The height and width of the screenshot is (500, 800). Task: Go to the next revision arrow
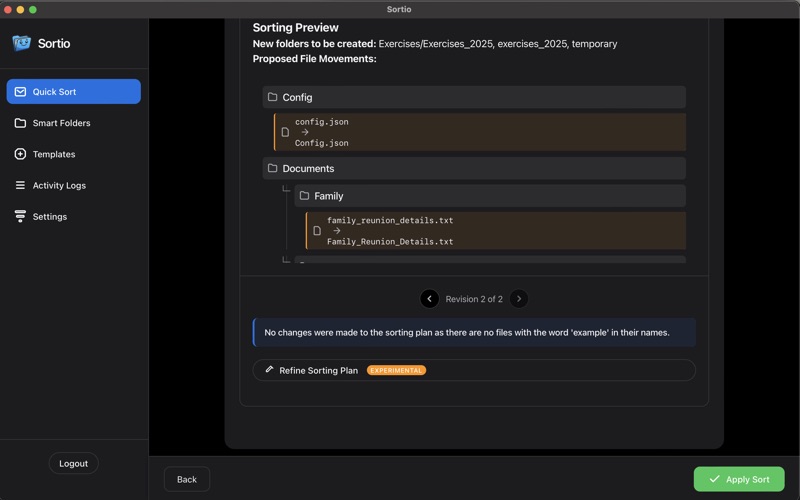click(x=519, y=299)
